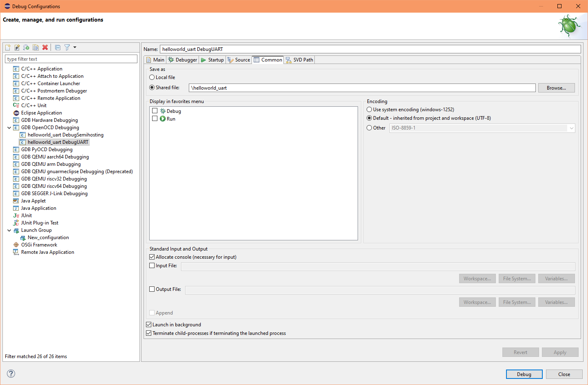588x385 pixels.
Task: Click the Shared file path field
Action: pos(362,88)
